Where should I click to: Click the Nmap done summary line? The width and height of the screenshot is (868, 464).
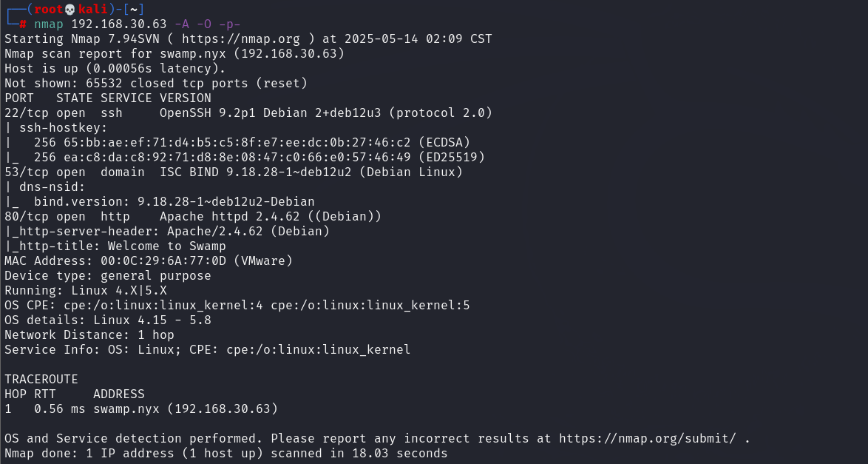pyautogui.click(x=226, y=454)
